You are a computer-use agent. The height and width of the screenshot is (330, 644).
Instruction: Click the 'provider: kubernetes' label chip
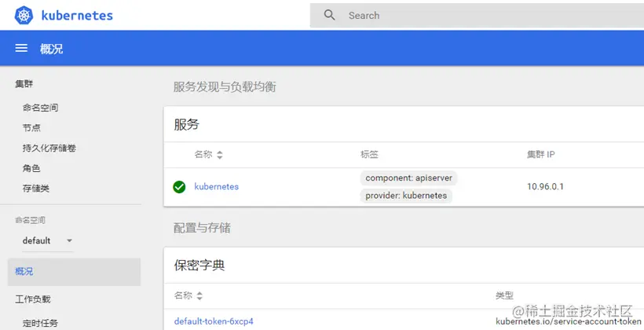[x=406, y=196]
